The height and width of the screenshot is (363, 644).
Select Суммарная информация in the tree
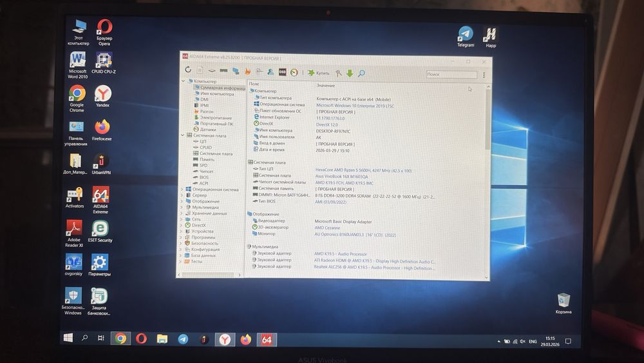click(x=219, y=88)
